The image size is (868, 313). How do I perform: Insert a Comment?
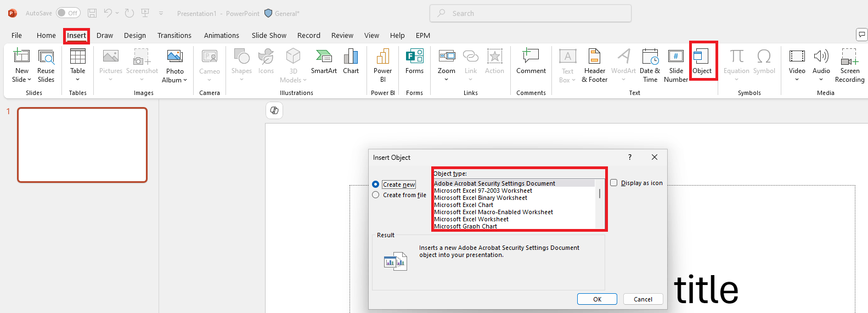(x=531, y=62)
